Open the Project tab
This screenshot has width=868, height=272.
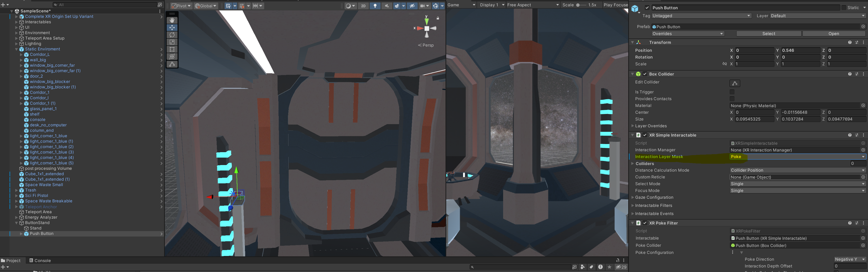[x=11, y=260]
